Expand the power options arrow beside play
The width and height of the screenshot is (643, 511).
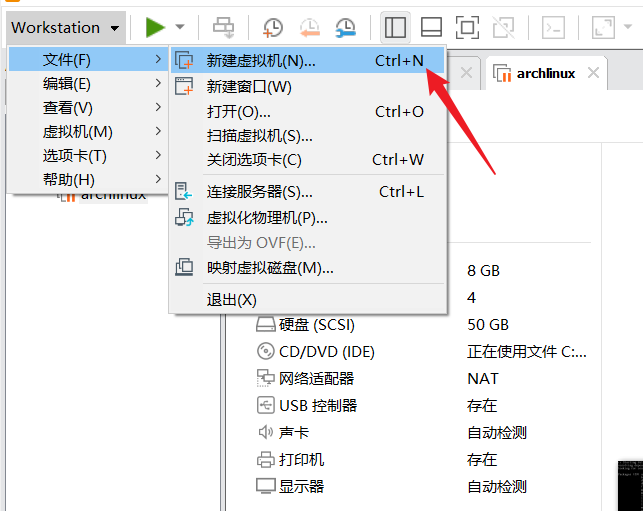pos(180,27)
